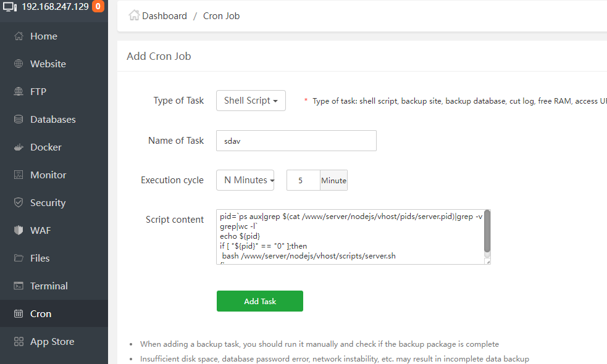Select the Databases stack icon
This screenshot has height=364, width=607.
tap(19, 120)
